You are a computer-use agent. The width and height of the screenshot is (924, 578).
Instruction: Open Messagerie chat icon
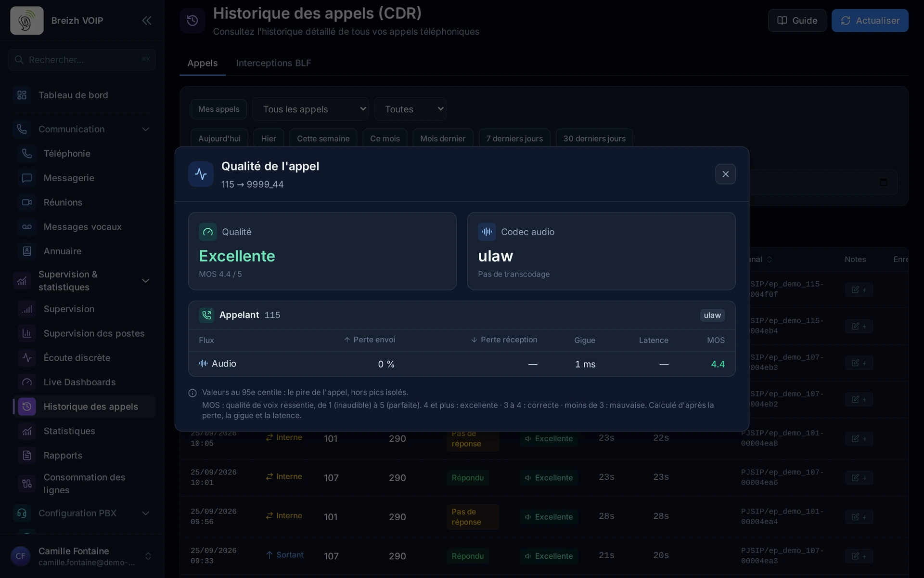(27, 178)
